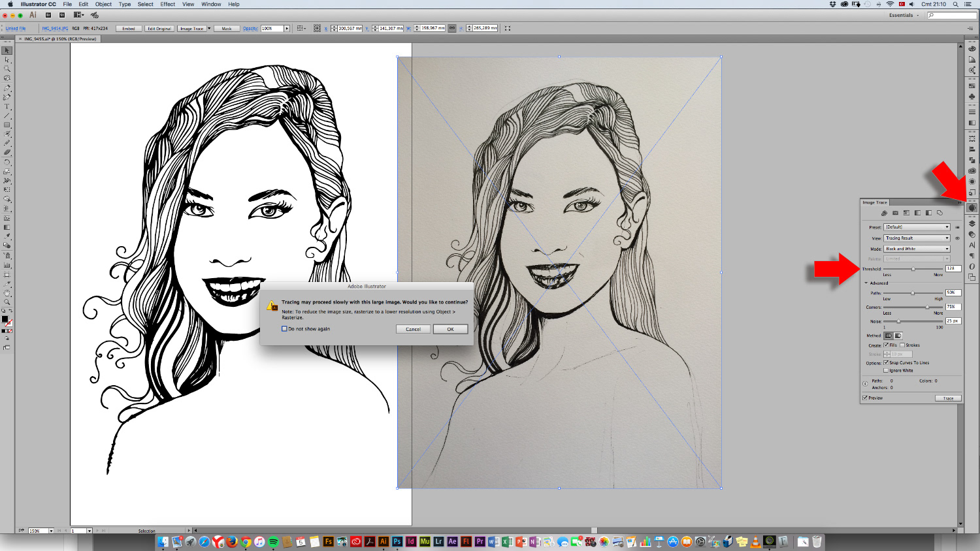This screenshot has height=551, width=980.
Task: Select the Direct Selection tool
Action: (x=7, y=59)
